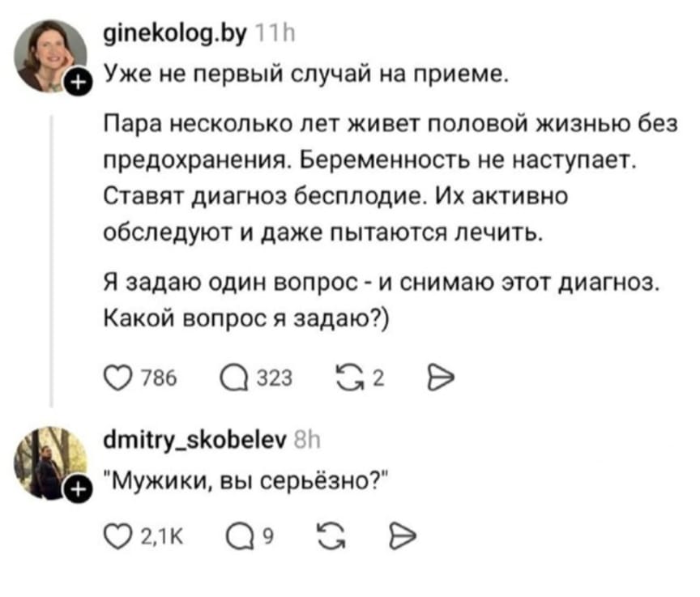Image resolution: width=700 pixels, height=597 pixels.
Task: Share ginekolog.by's comment via the paper plane icon
Action: tap(439, 375)
